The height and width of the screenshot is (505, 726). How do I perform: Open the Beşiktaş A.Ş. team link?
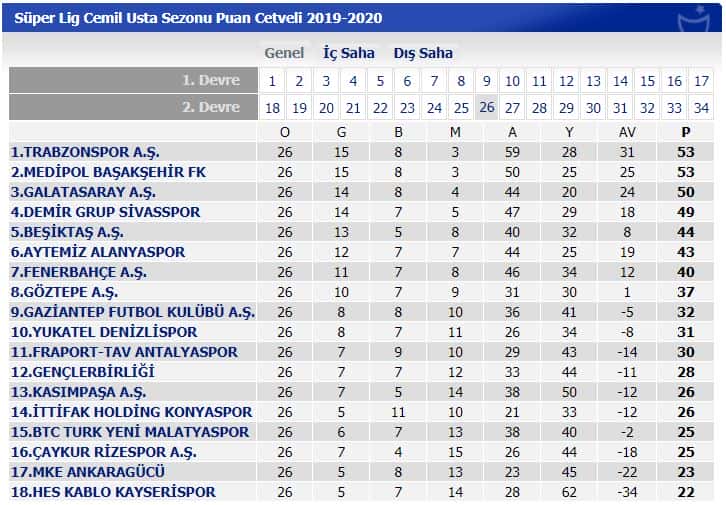point(67,232)
